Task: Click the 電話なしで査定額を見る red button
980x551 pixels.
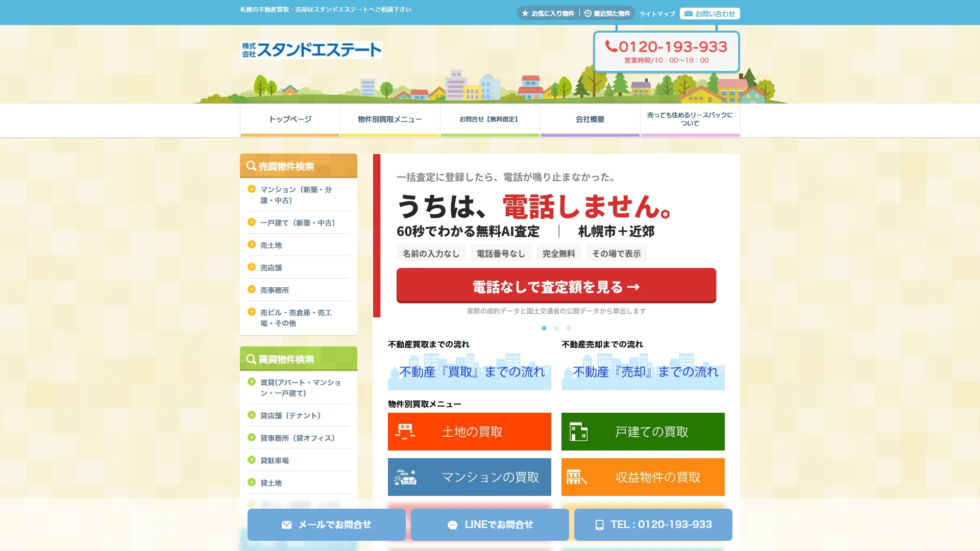Action: (x=556, y=286)
